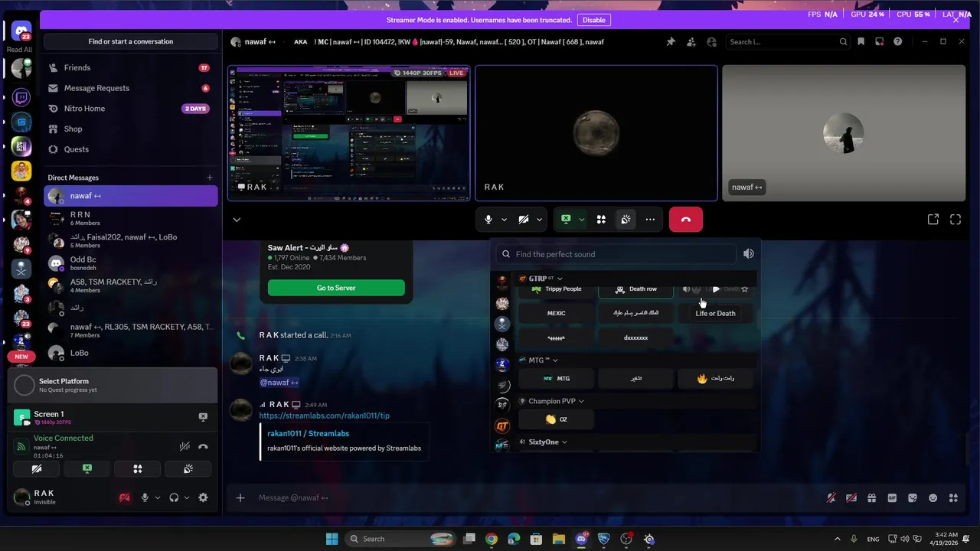Go to Nitro Home

130,109
